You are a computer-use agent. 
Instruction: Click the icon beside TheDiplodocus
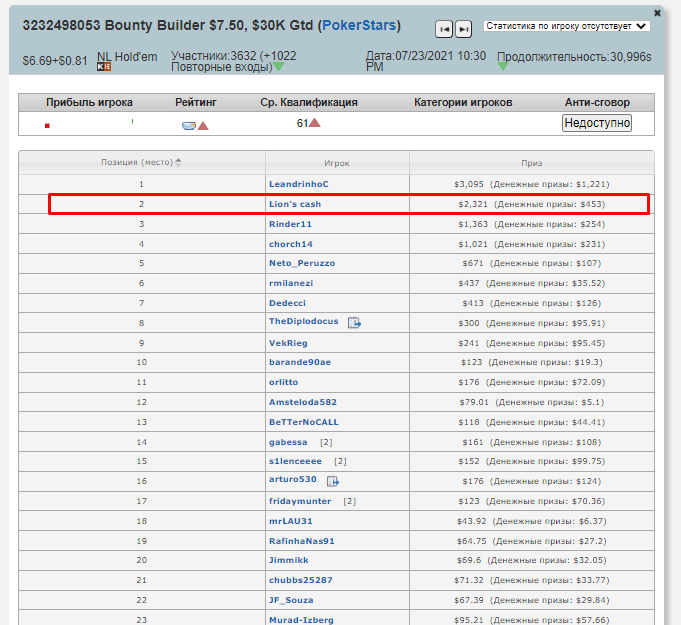pos(354,322)
